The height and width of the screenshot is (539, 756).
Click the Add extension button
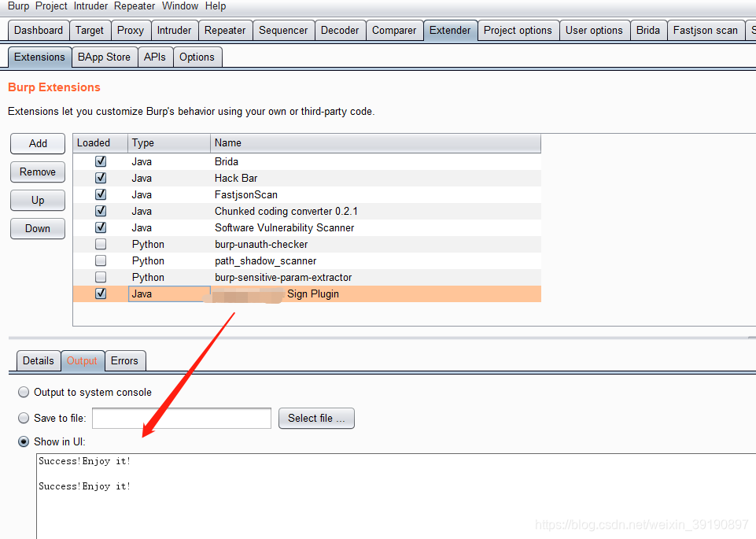pyautogui.click(x=38, y=144)
